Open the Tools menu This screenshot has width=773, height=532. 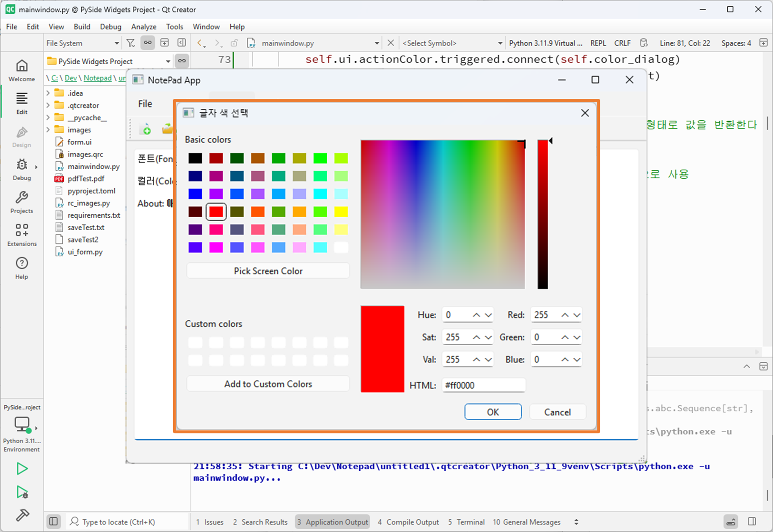[x=175, y=27]
